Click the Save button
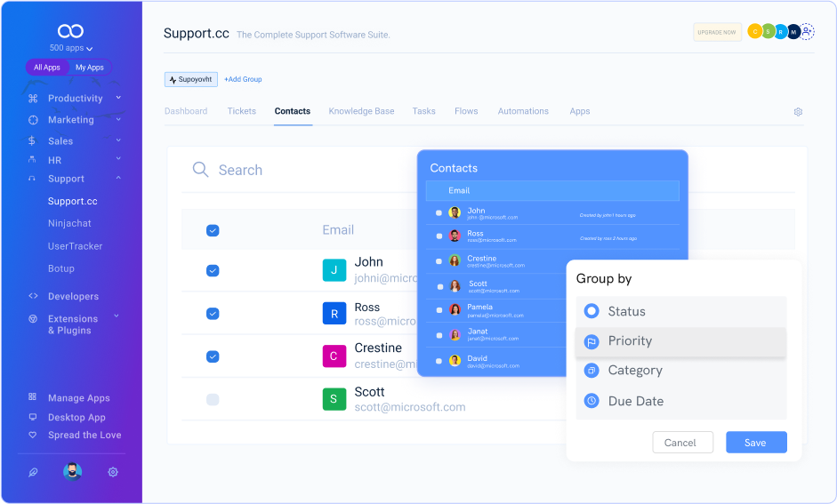This screenshot has width=837, height=504. point(755,443)
